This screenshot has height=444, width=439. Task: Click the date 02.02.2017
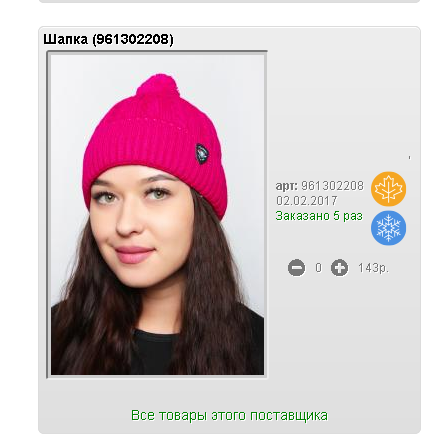[x=307, y=201]
